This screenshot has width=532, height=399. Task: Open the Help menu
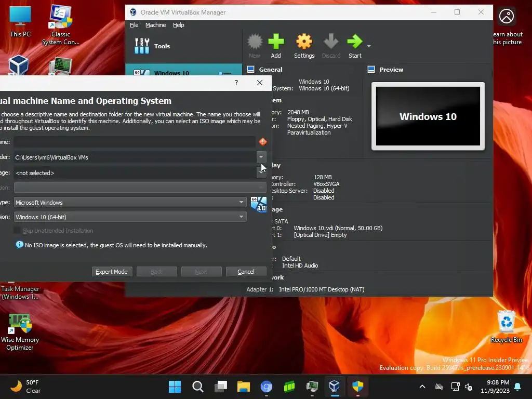point(179,25)
